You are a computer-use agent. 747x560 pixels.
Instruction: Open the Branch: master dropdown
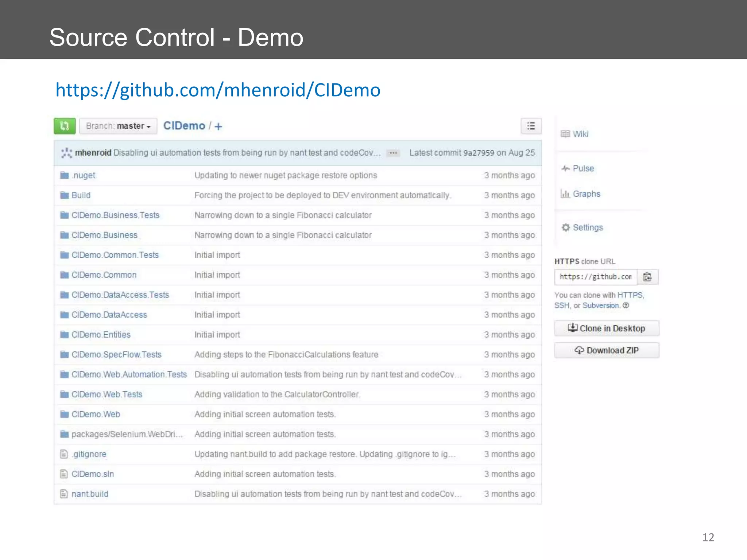click(118, 126)
